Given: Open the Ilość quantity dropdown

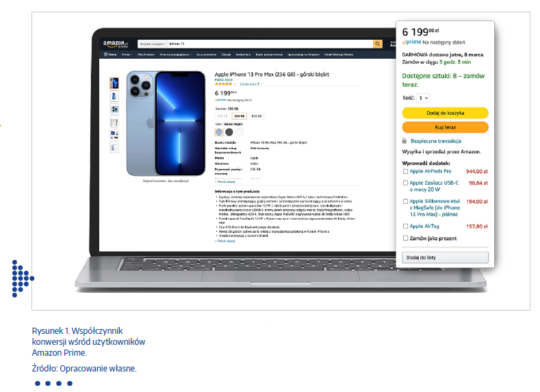Looking at the screenshot, I should pos(423,98).
